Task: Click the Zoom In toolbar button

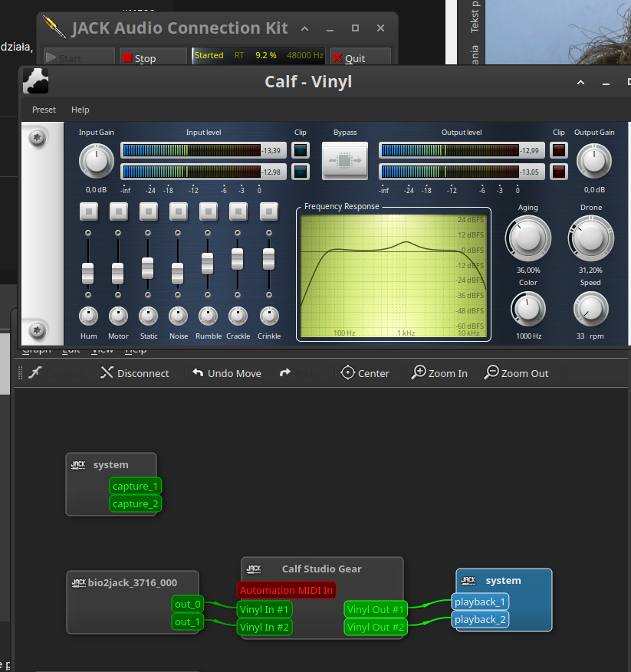Action: point(439,373)
